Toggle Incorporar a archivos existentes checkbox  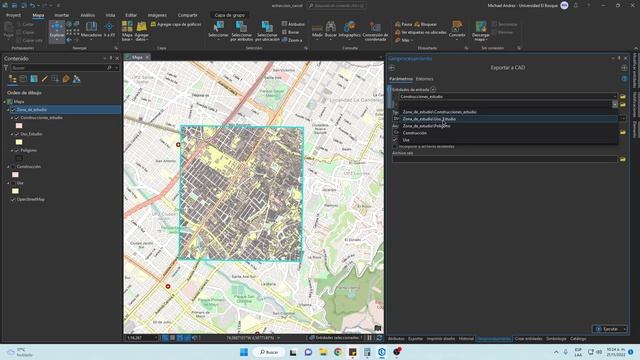point(395,147)
